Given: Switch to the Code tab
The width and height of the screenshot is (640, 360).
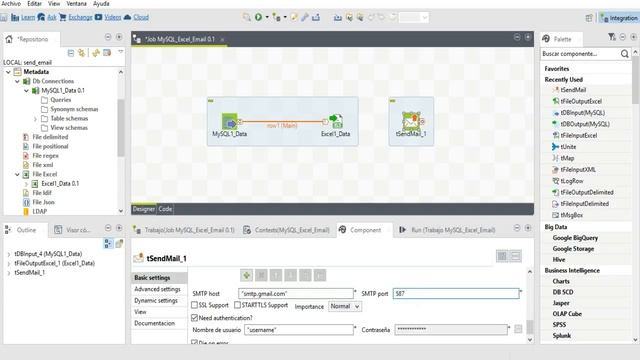Looking at the screenshot, I should (x=165, y=209).
